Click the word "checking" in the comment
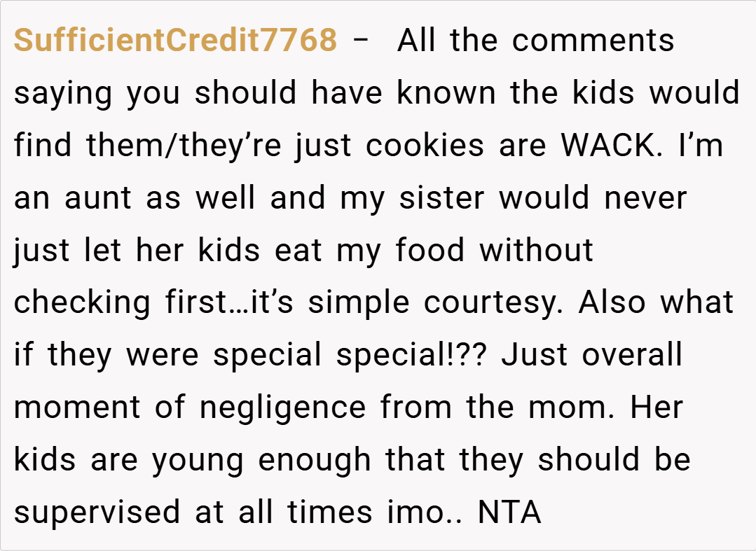Image resolution: width=756 pixels, height=551 pixels. tap(82, 303)
